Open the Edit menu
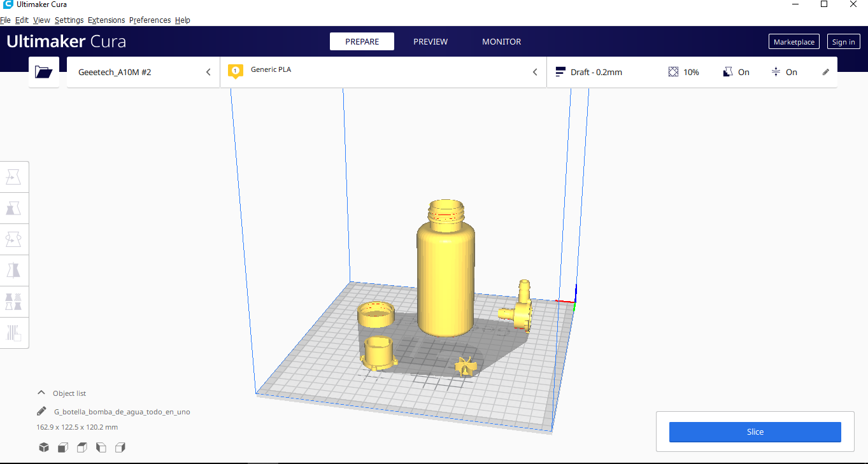The image size is (868, 464). click(22, 20)
